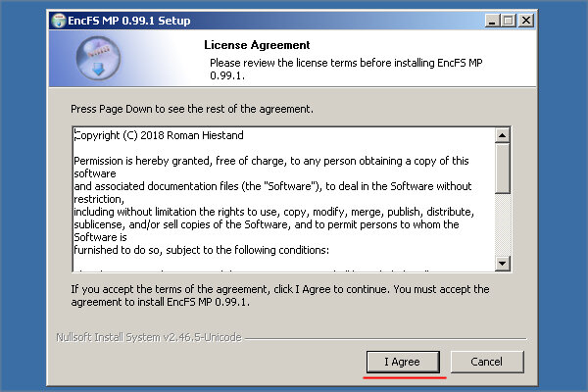588x392 pixels.
Task: Click the scrollbar track below the thumb
Action: coord(502,224)
